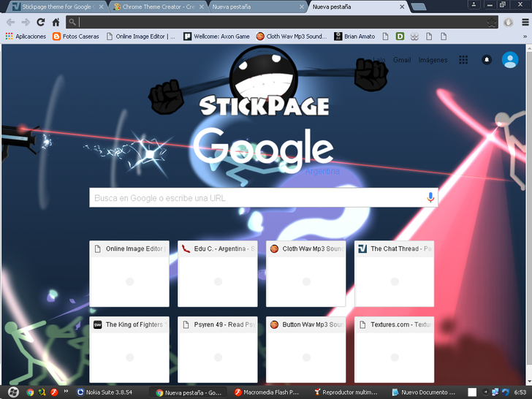The height and width of the screenshot is (399, 532).
Task: Open the green D bookmark icon
Action: coord(400,37)
